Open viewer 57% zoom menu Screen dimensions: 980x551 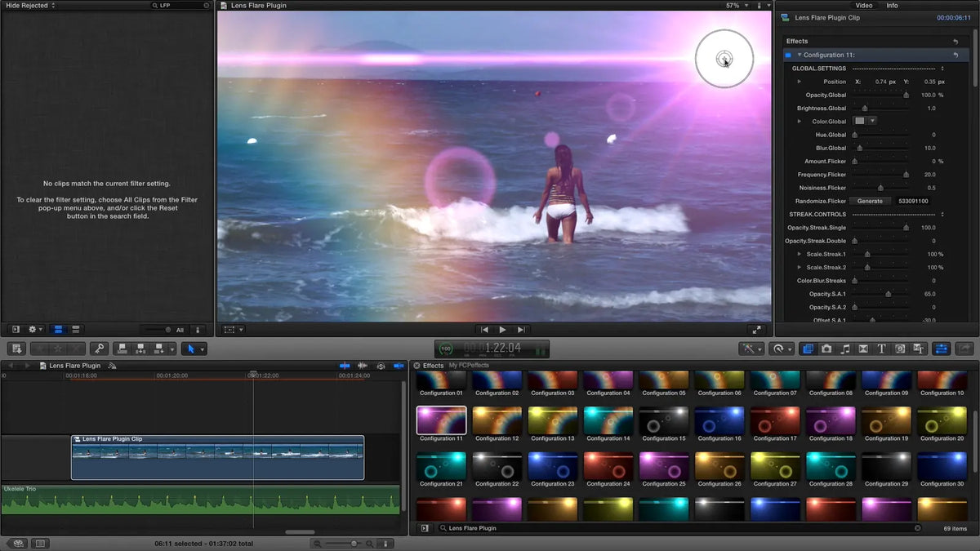pos(736,5)
